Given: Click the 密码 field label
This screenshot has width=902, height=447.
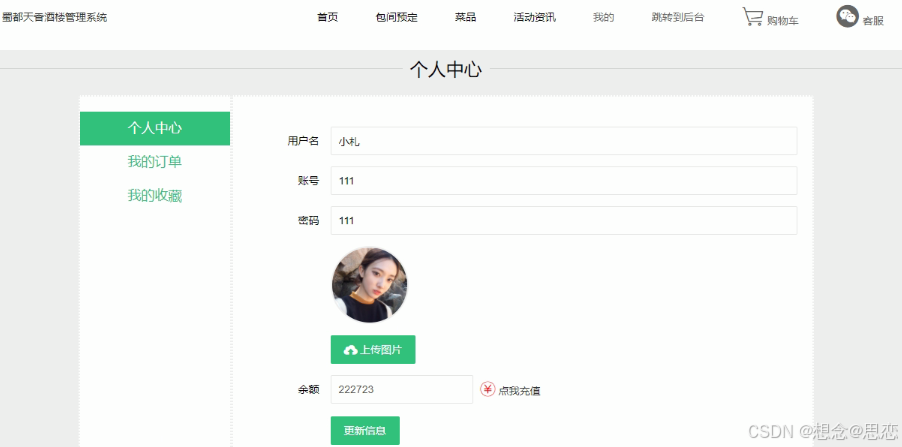Looking at the screenshot, I should tap(308, 220).
